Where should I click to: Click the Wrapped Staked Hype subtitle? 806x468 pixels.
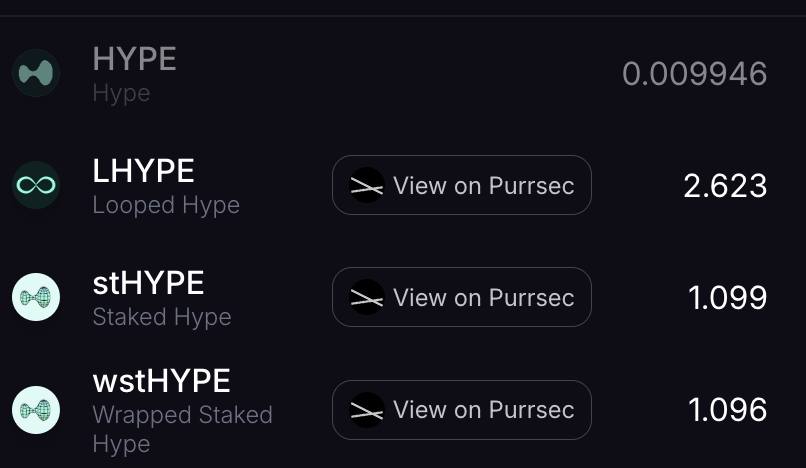point(182,429)
